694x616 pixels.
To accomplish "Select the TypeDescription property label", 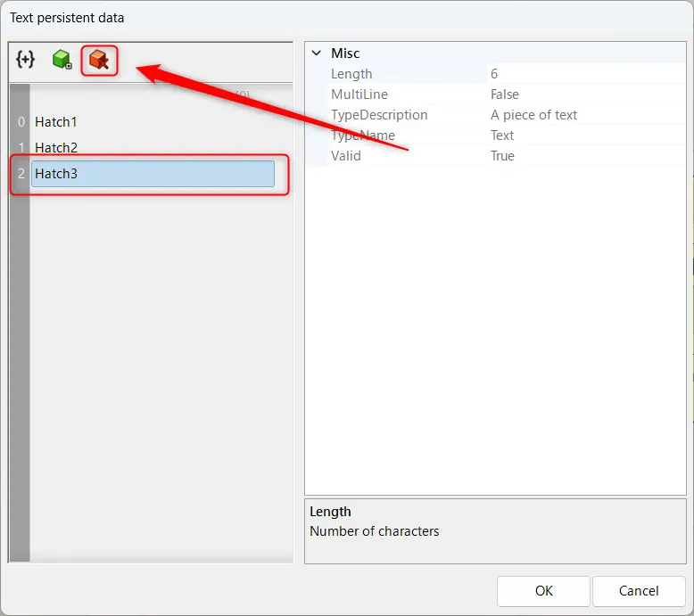I will [379, 115].
